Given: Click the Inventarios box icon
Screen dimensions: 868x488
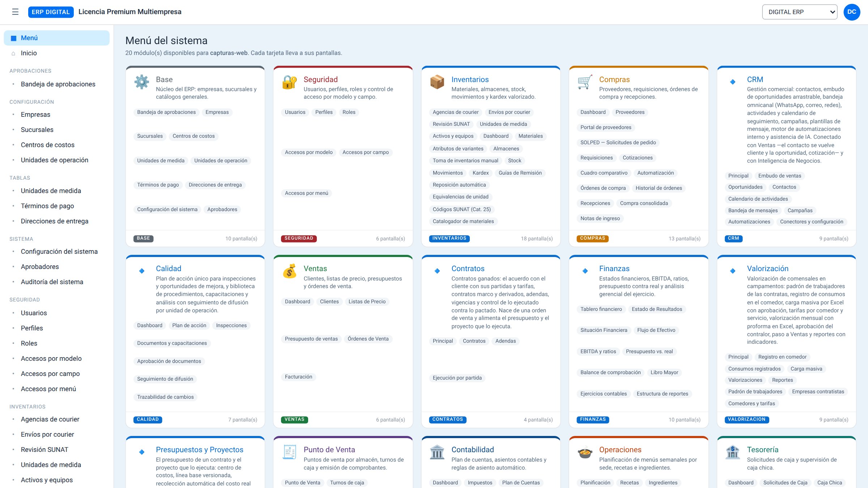Looking at the screenshot, I should (437, 82).
